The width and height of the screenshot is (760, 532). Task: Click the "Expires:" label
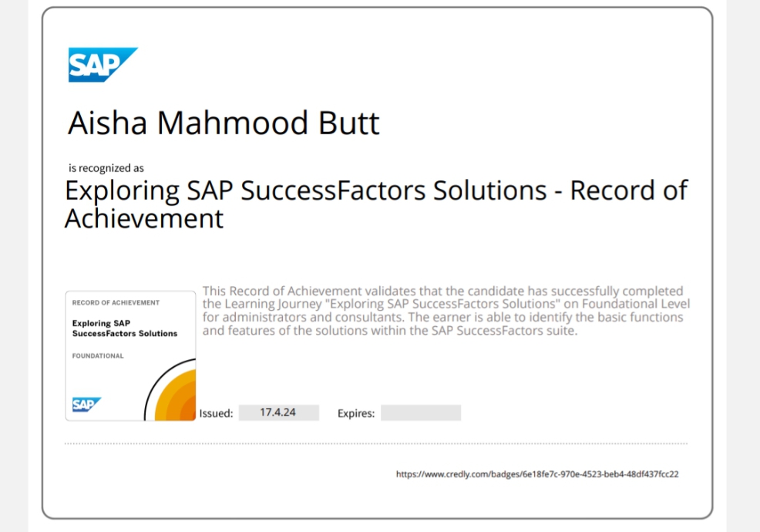coord(356,413)
